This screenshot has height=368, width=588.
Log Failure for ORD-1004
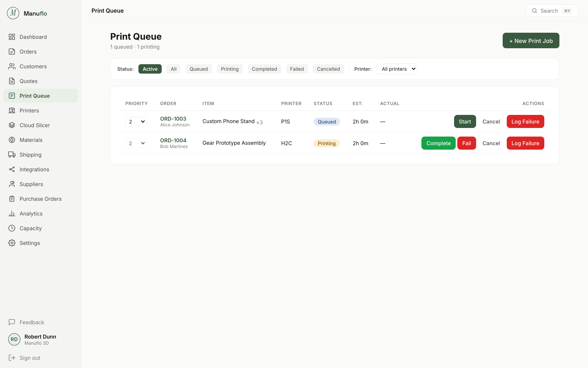tap(525, 143)
